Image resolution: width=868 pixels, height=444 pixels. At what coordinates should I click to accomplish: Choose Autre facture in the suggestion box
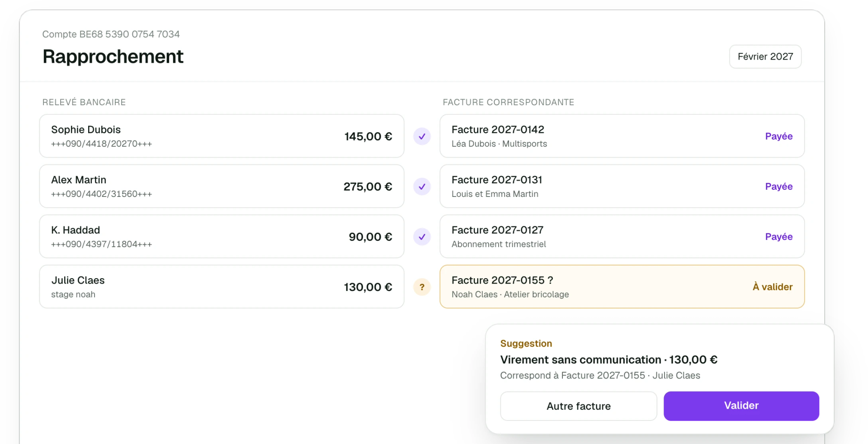tap(578, 406)
